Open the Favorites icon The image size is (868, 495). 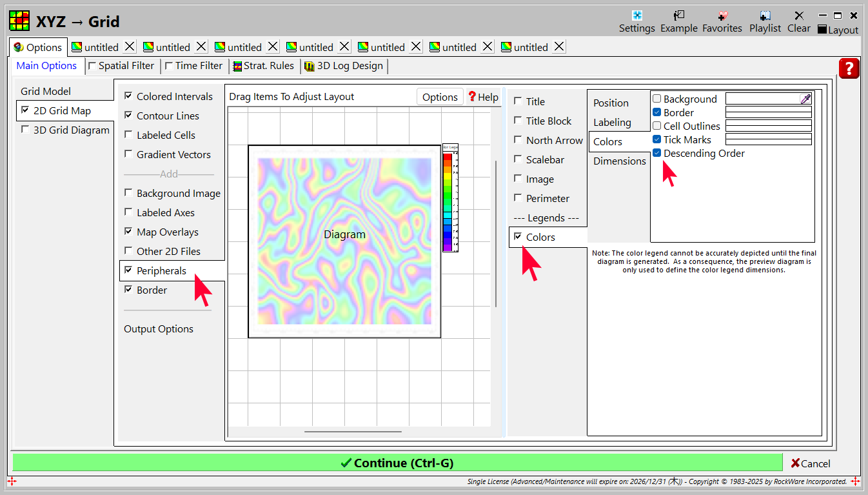tap(722, 21)
